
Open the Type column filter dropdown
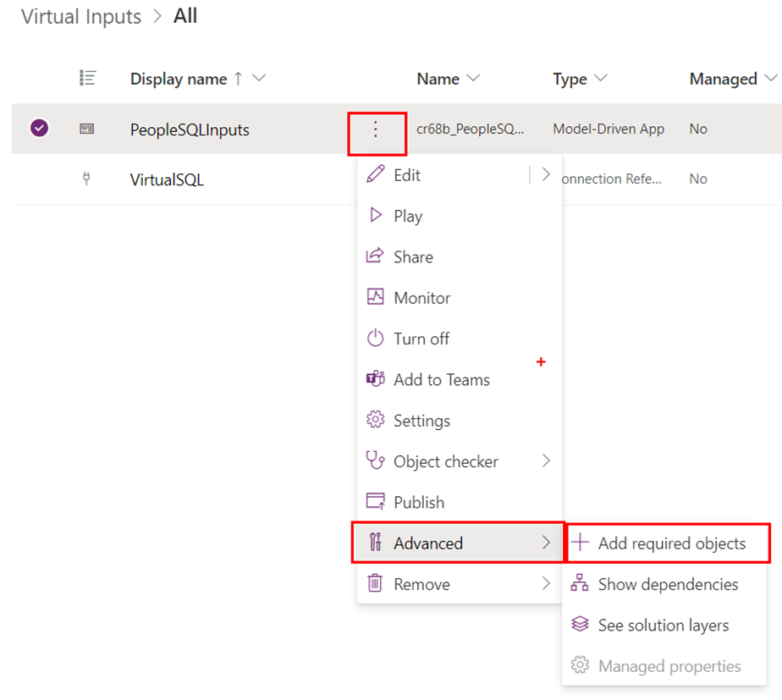601,79
